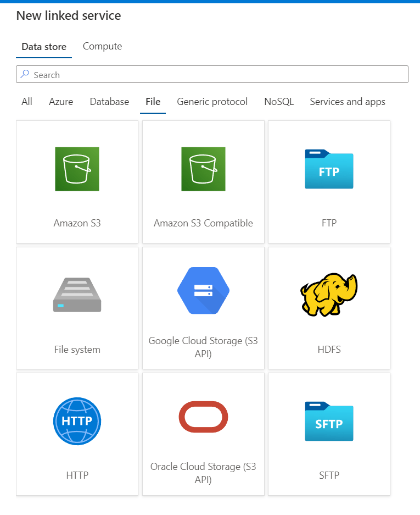Filter connectors by Azure category
The image size is (420, 515).
(61, 102)
